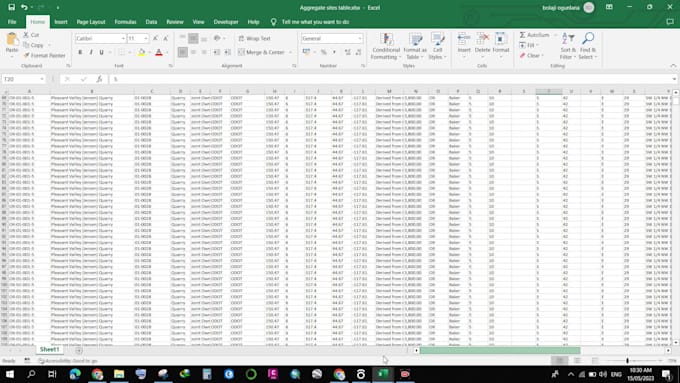
Task: Align text to the right
Action: click(x=204, y=52)
